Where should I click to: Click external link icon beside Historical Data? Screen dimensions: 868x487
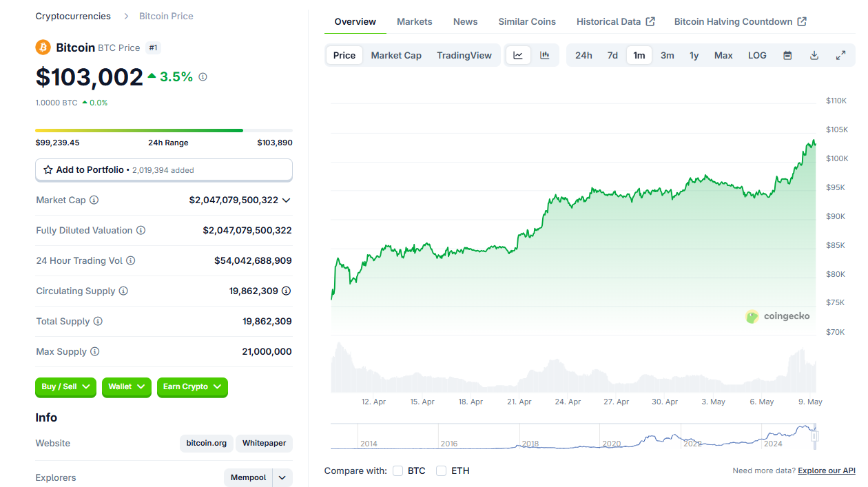(650, 21)
